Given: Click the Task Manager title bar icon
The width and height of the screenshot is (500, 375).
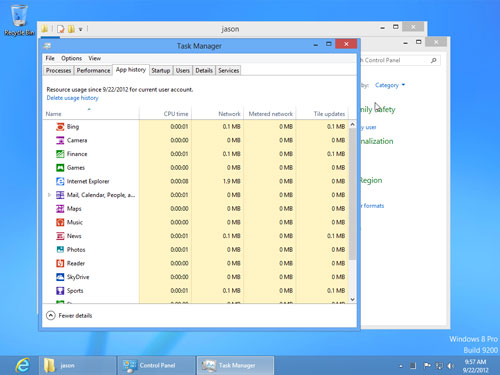Looking at the screenshot, I should (x=47, y=46).
